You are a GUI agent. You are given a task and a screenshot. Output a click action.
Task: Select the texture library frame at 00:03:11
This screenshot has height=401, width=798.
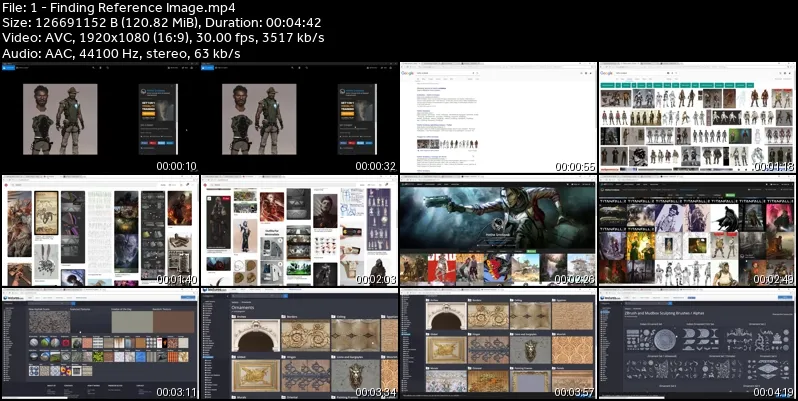(x=100, y=343)
